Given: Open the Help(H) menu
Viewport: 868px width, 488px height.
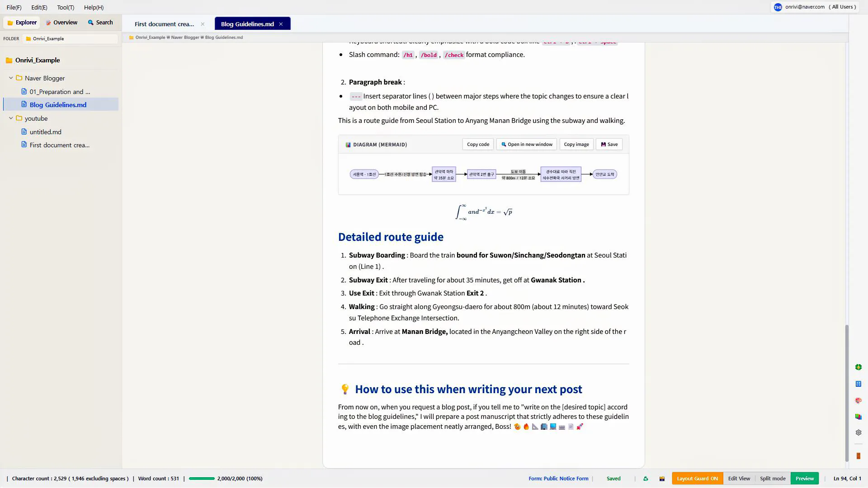Looking at the screenshot, I should pyautogui.click(x=94, y=7).
